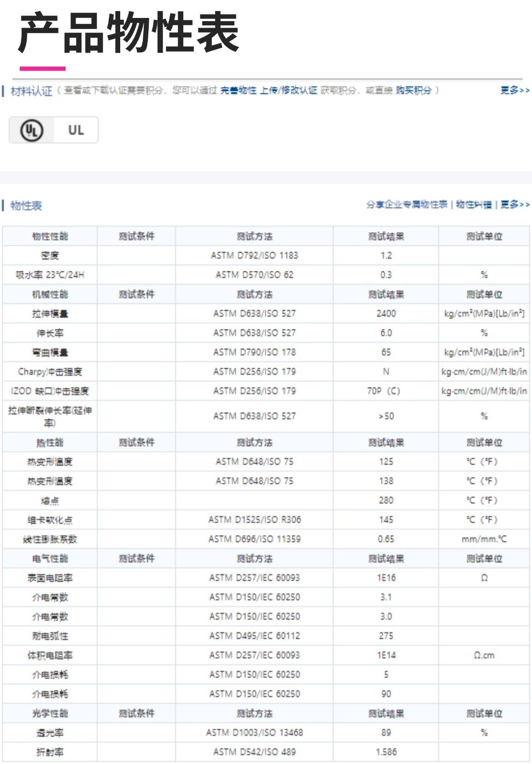Image resolution: width=532 pixels, height=764 pixels.
Task: Click ASTM D790/ISO 178 cell
Action: point(254,352)
